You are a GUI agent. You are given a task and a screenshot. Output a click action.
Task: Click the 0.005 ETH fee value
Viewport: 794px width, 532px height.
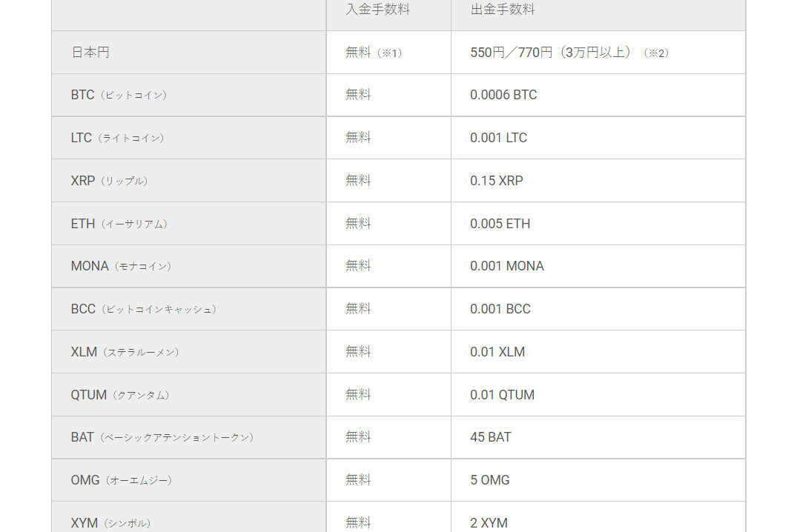500,224
